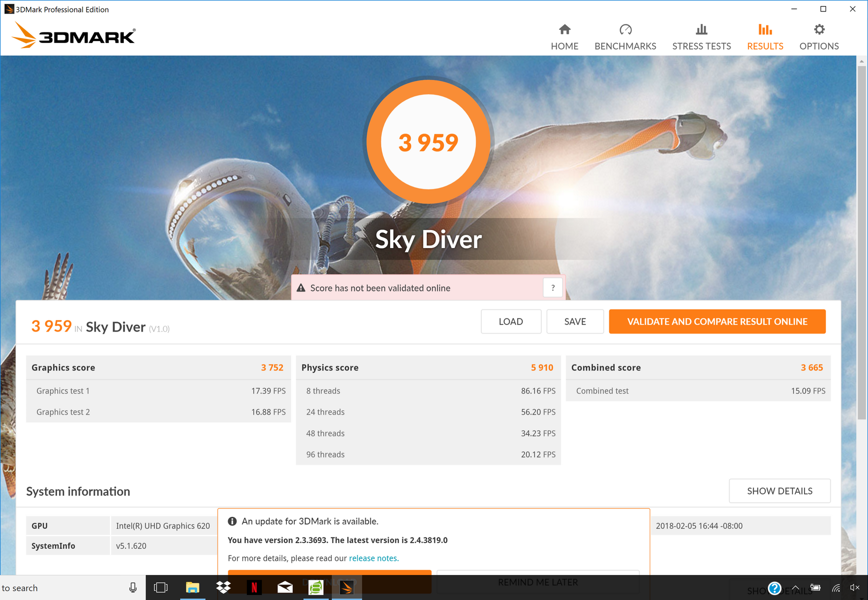
Task: Click the Combined score value '3 665'
Action: click(x=812, y=367)
